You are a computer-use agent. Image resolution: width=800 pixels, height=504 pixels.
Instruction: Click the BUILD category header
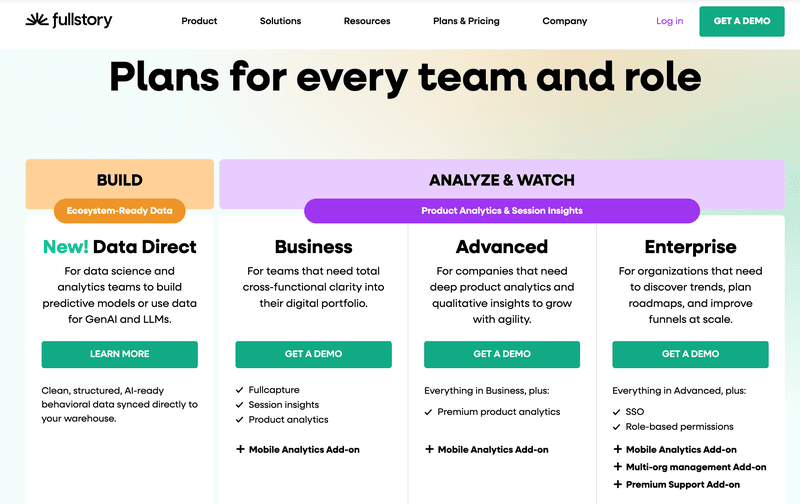click(x=119, y=180)
